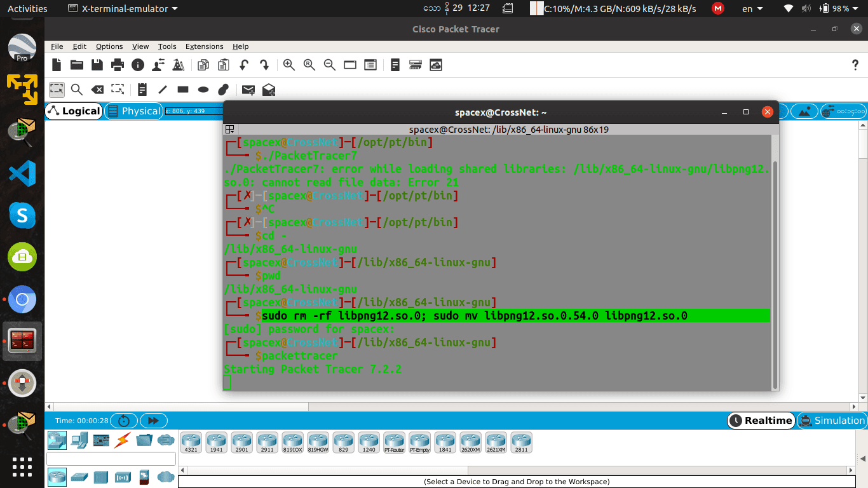Paste with the clipboard toolbar icon
868x488 pixels.
pyautogui.click(x=223, y=65)
